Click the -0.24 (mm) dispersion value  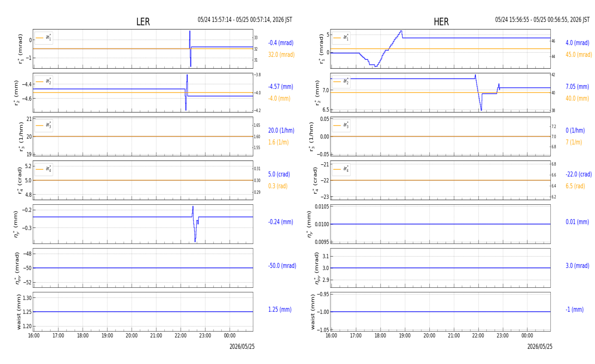click(281, 222)
